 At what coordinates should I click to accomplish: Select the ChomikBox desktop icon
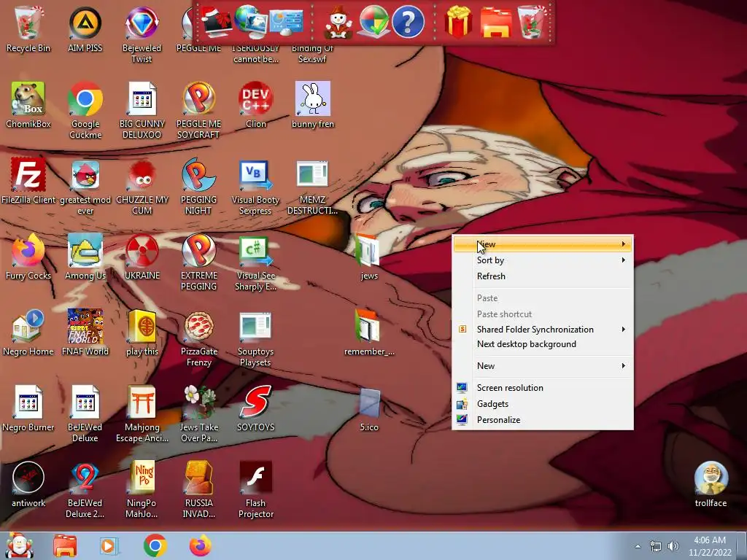pyautogui.click(x=28, y=106)
